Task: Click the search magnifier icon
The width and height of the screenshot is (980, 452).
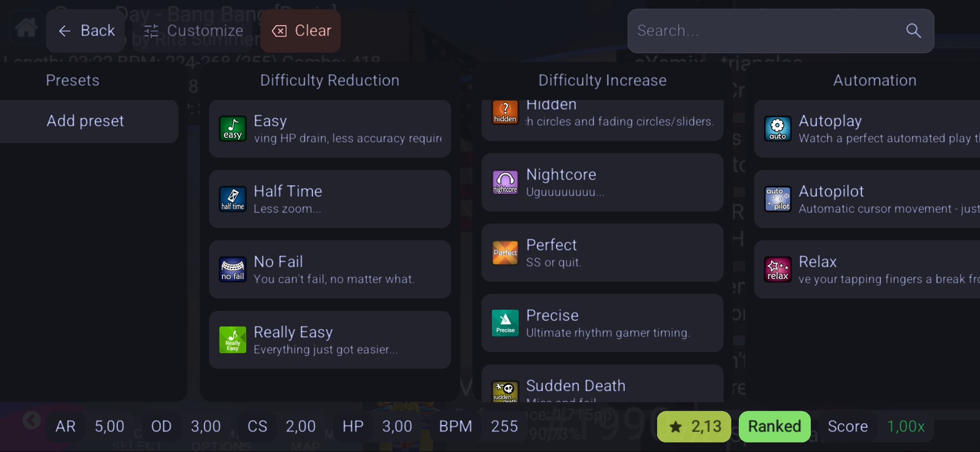Action: (x=913, y=31)
